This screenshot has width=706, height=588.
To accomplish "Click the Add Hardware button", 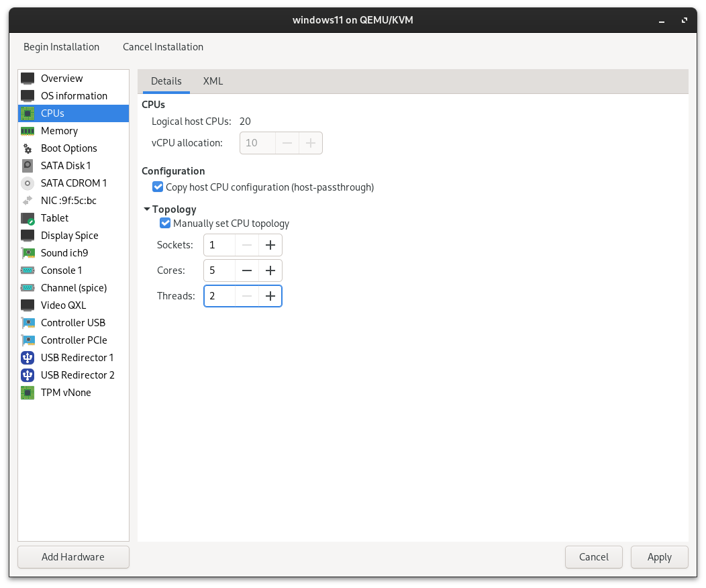I will click(x=73, y=557).
